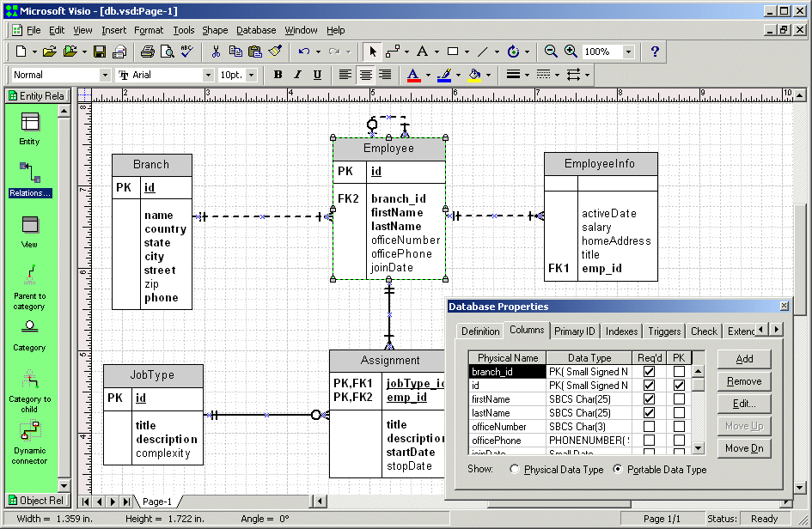Open the Normal style dropdown

105,75
